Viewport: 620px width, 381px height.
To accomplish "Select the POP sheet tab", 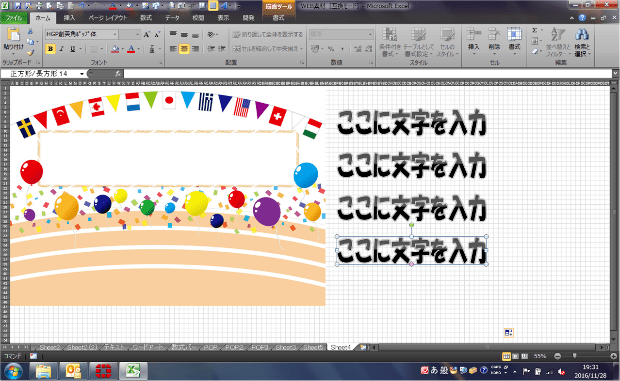I will (211, 347).
